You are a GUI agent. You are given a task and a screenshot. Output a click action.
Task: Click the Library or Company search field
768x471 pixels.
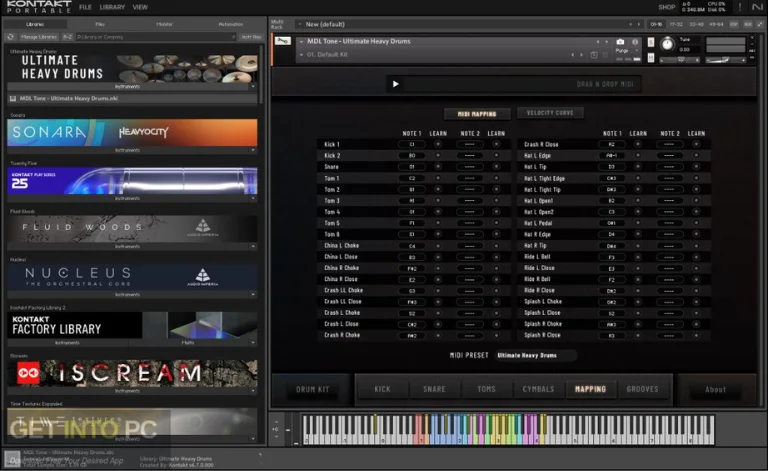pyautogui.click(x=156, y=37)
